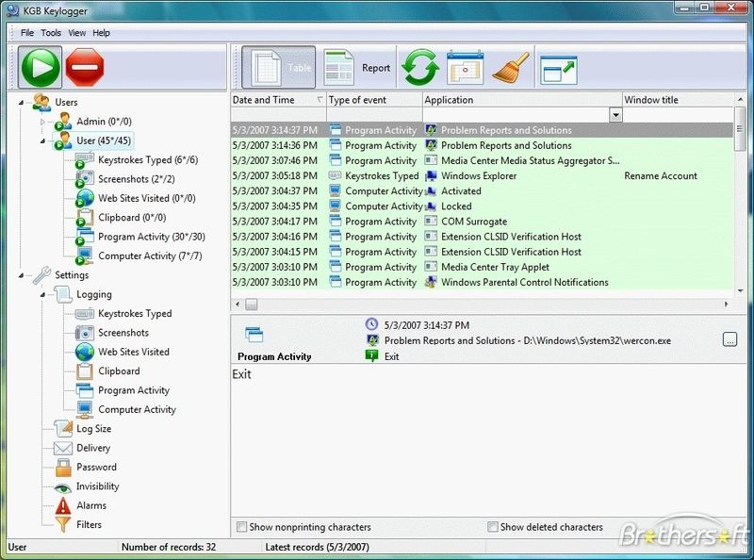
Task: Sort by Date and Time column
Action: 278,100
